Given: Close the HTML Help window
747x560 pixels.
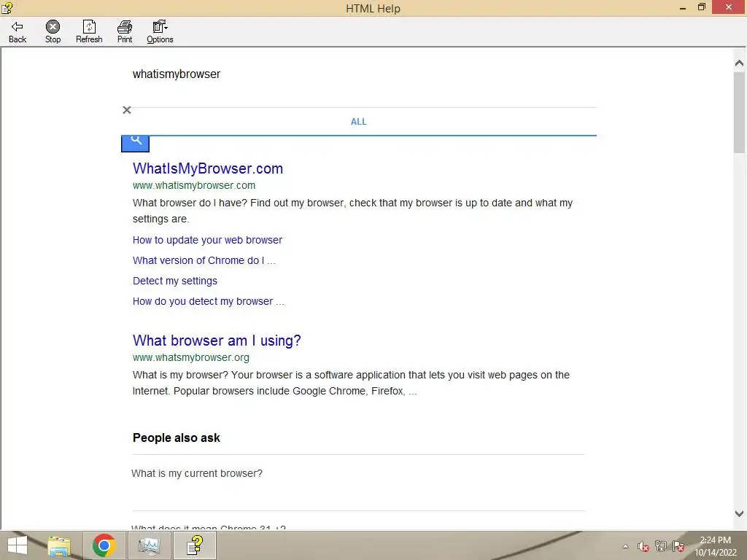Looking at the screenshot, I should pos(729,7).
